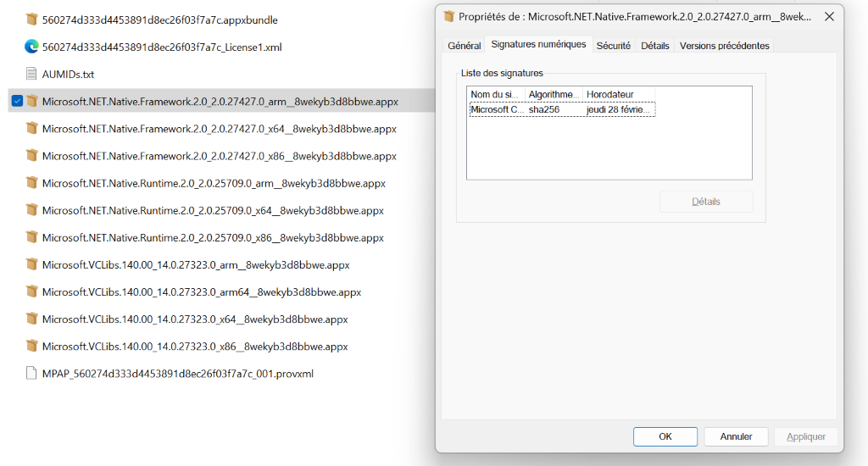The height and width of the screenshot is (466, 868).
Task: Click the Annuler button
Action: click(736, 436)
